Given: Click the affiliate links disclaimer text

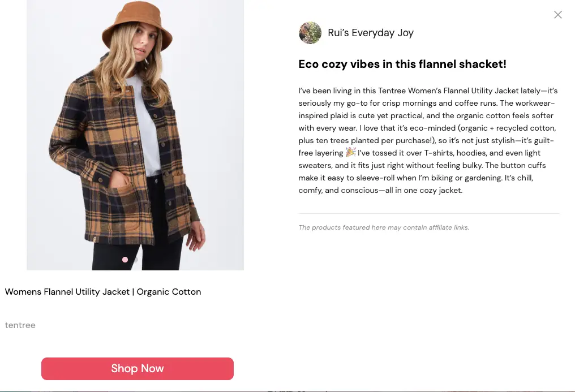Looking at the screenshot, I should pyautogui.click(x=384, y=227).
